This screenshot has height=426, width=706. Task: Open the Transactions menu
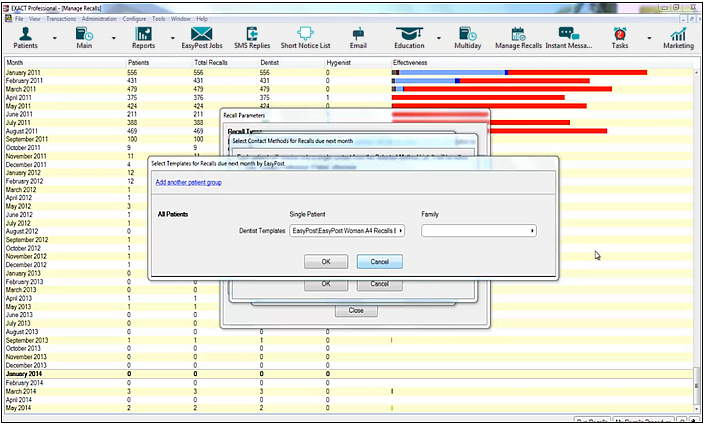(61, 19)
